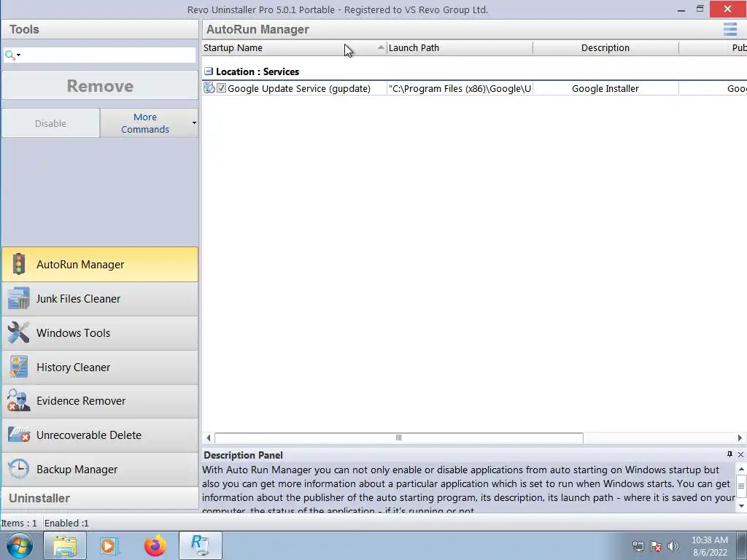Open the hamburger menu icon at top right
The height and width of the screenshot is (560, 747).
(x=729, y=29)
